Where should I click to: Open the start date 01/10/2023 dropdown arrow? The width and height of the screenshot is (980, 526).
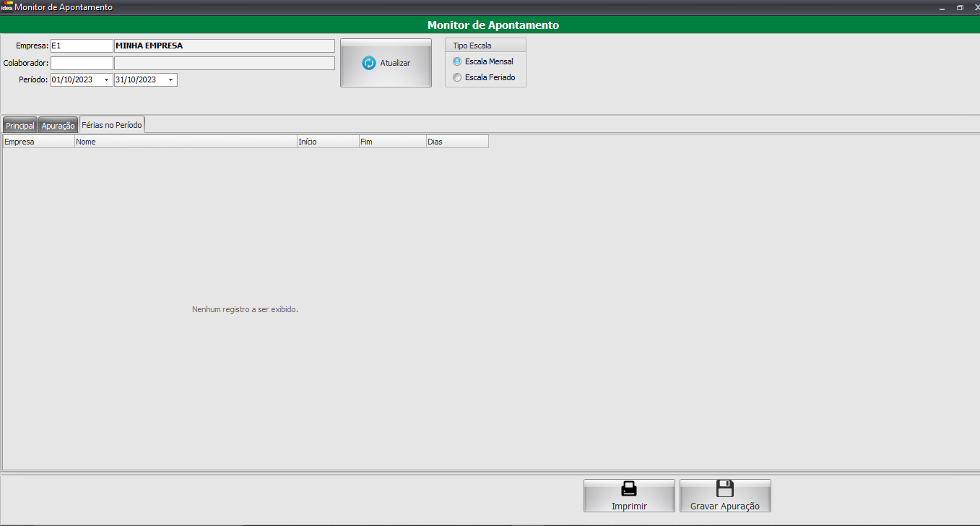tap(107, 79)
